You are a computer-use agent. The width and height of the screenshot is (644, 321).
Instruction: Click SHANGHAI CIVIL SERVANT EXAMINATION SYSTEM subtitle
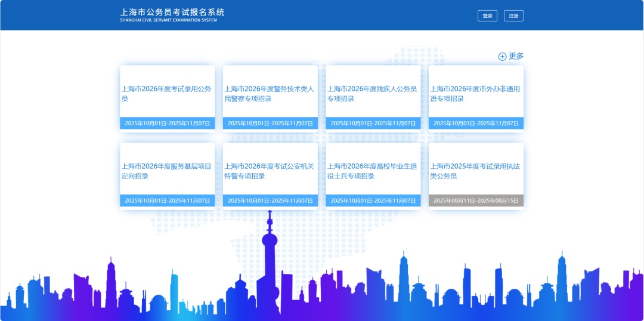tap(168, 20)
